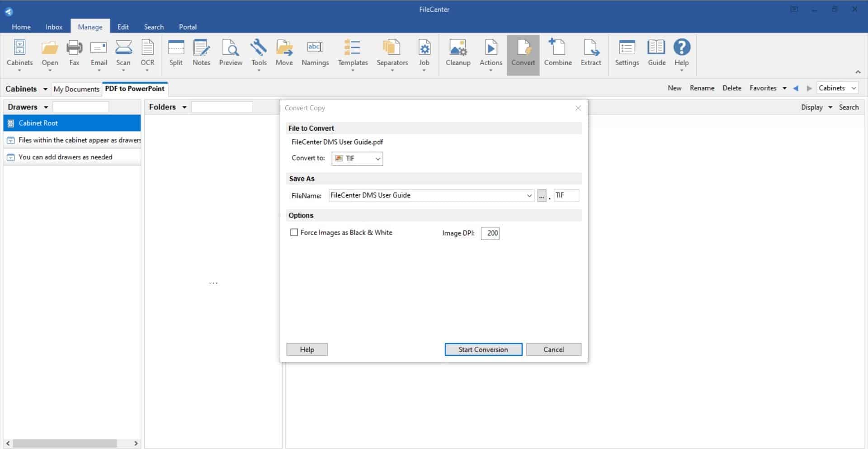
Task: Click the FileCenter logo icon
Action: pos(9,11)
